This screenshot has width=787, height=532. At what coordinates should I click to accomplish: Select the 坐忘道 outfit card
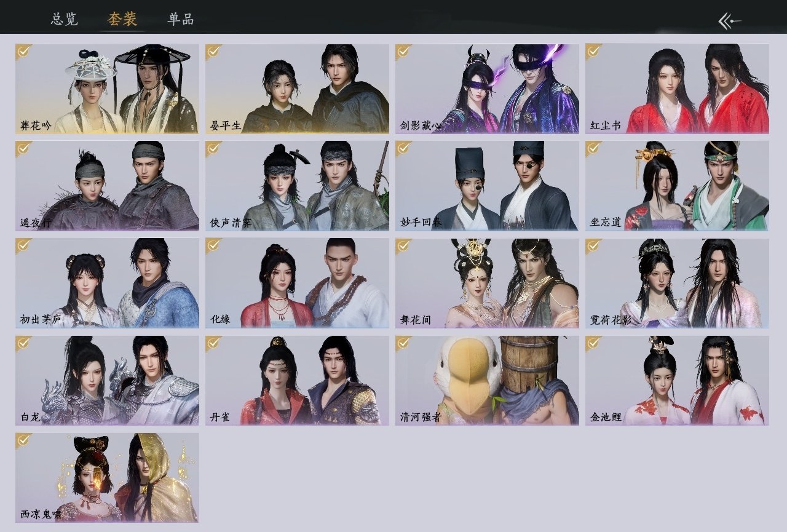tap(677, 186)
